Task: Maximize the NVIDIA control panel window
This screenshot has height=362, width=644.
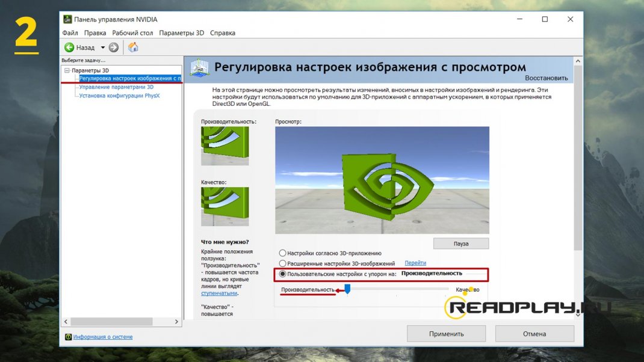Action: [545, 19]
